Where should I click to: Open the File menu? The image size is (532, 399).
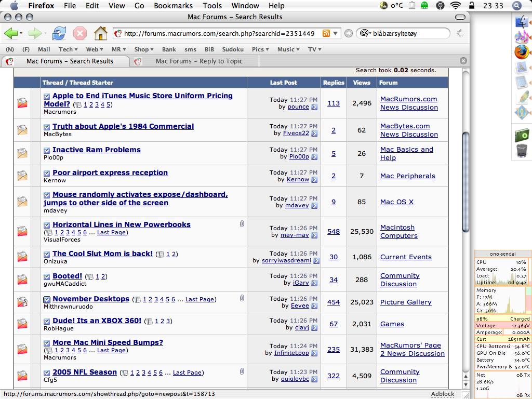tap(70, 5)
